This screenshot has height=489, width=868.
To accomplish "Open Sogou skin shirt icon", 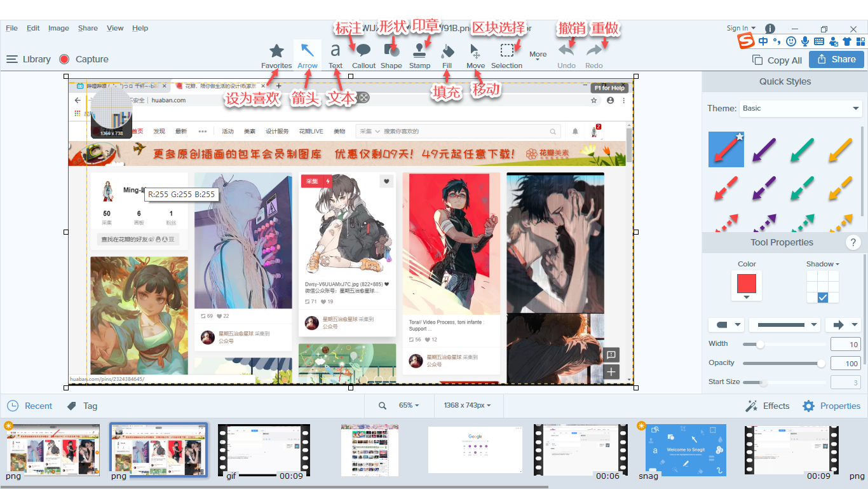I will click(846, 41).
